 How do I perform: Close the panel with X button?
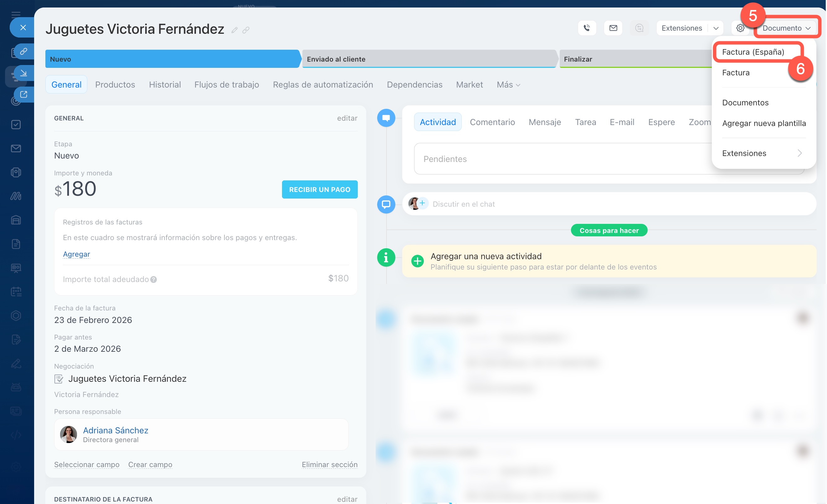pos(23,28)
